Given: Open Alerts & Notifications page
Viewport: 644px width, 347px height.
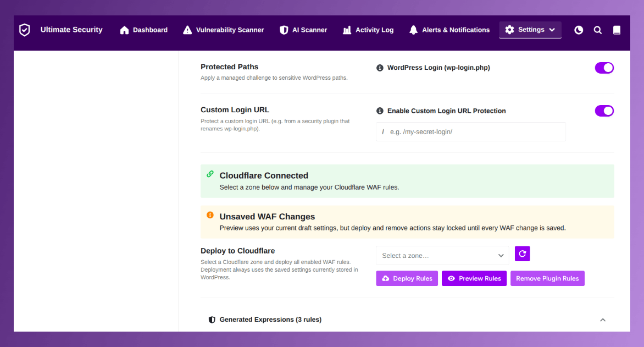Looking at the screenshot, I should (x=449, y=30).
